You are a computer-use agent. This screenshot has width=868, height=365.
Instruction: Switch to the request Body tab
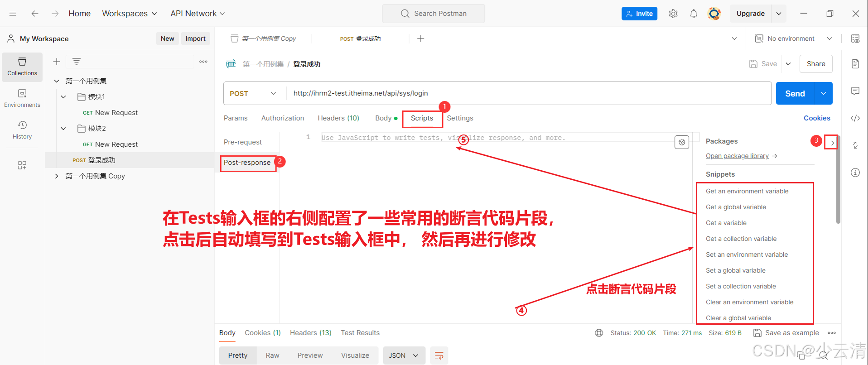386,118
